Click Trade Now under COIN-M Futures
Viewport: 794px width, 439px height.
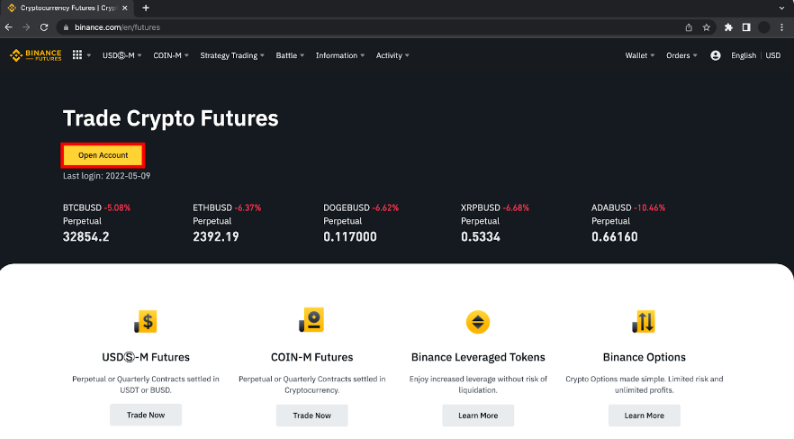point(311,415)
